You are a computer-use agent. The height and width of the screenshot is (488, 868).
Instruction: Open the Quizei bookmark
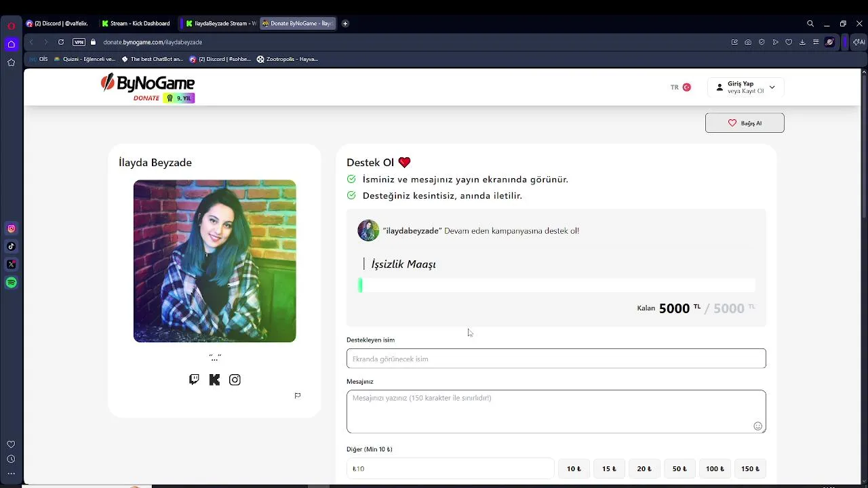[x=85, y=59]
